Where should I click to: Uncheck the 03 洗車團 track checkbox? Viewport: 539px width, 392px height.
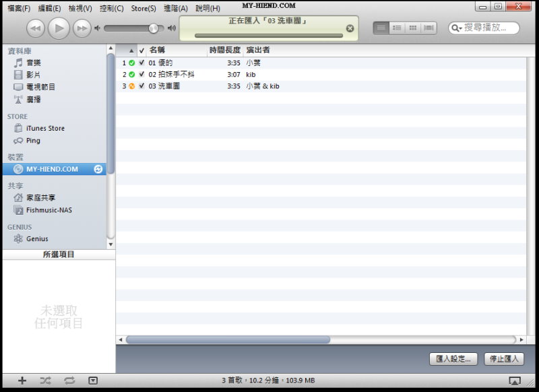141,86
